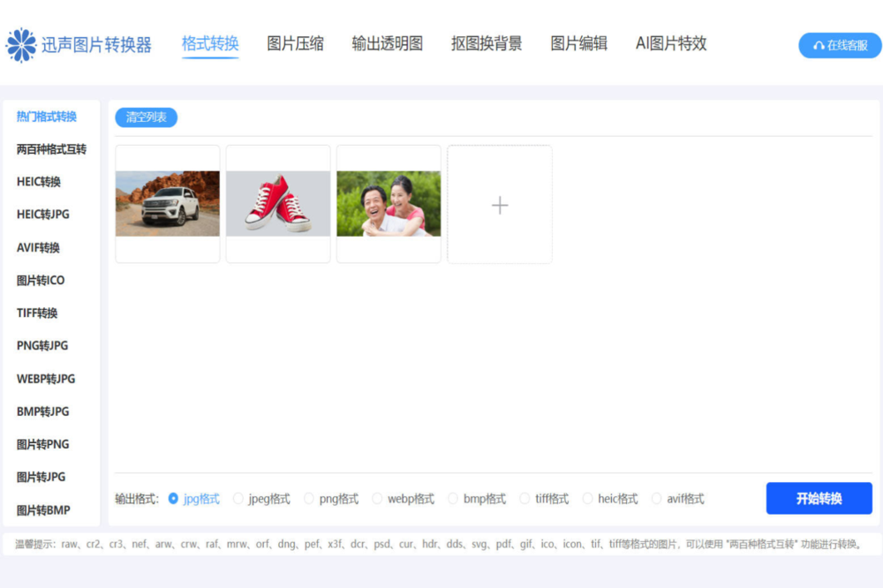
Task: Select heic格式 as output format
Action: coord(587,499)
